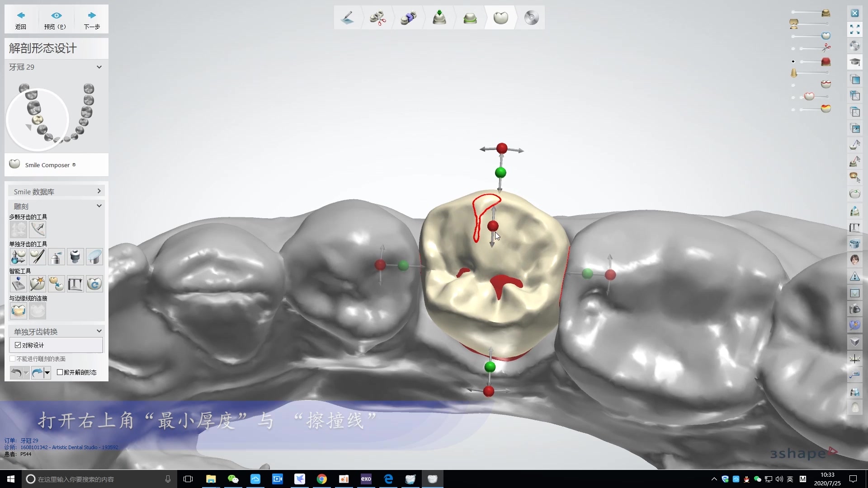Click the 下一步 next button

92,20
